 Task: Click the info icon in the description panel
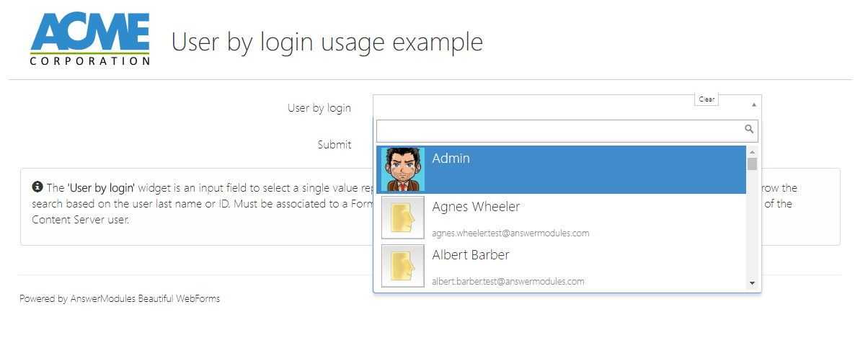[x=38, y=187]
